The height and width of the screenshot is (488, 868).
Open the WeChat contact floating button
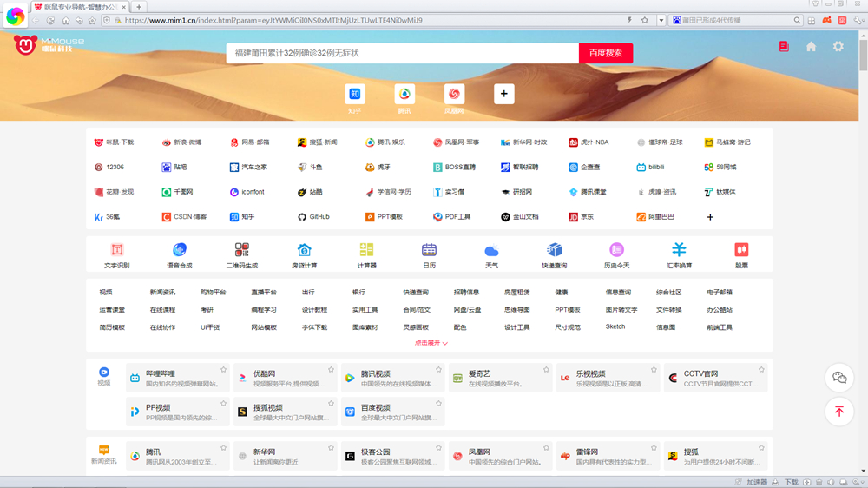tap(839, 378)
